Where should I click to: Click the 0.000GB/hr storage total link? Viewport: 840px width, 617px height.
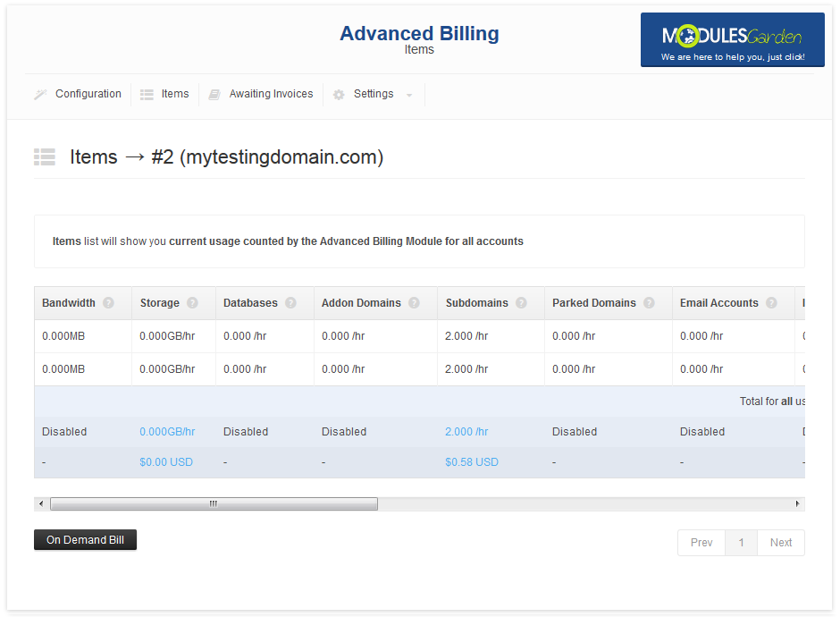coord(167,432)
